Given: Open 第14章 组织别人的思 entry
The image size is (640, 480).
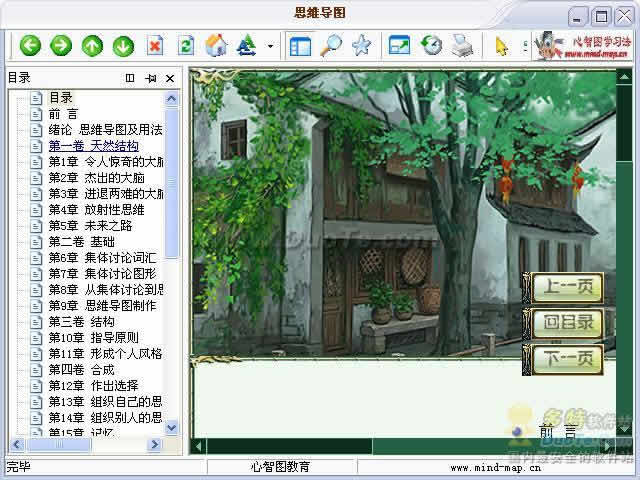Looking at the screenshot, I should pyautogui.click(x=105, y=418).
